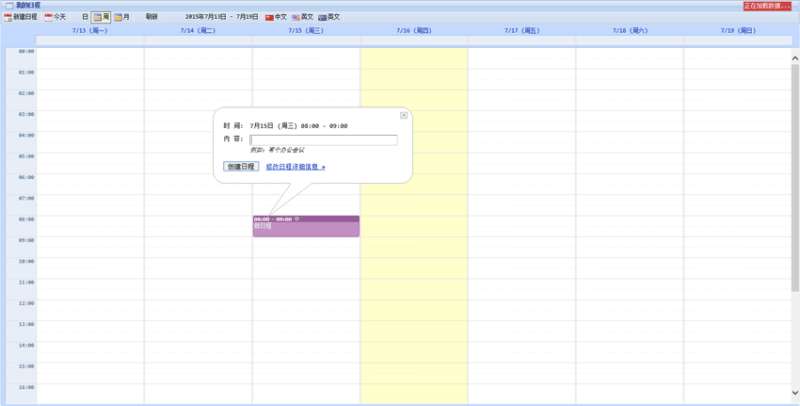Select the first 英文 flag icon

pos(296,17)
